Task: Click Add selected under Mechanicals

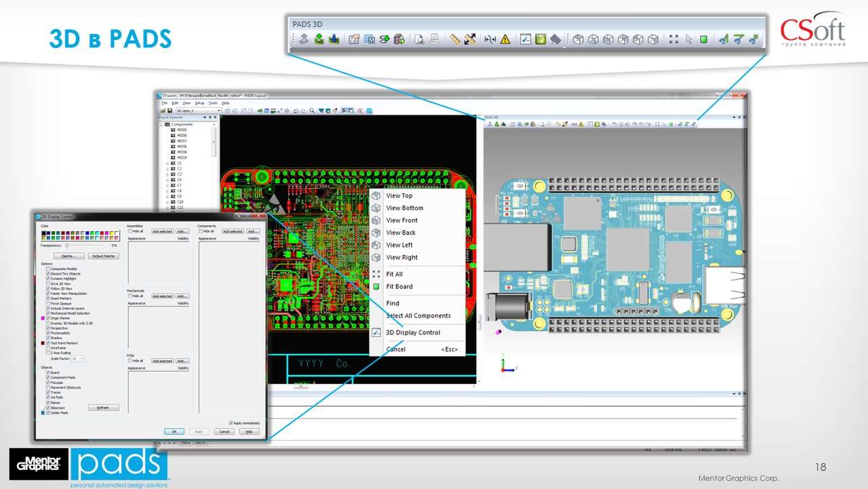Action: [162, 296]
